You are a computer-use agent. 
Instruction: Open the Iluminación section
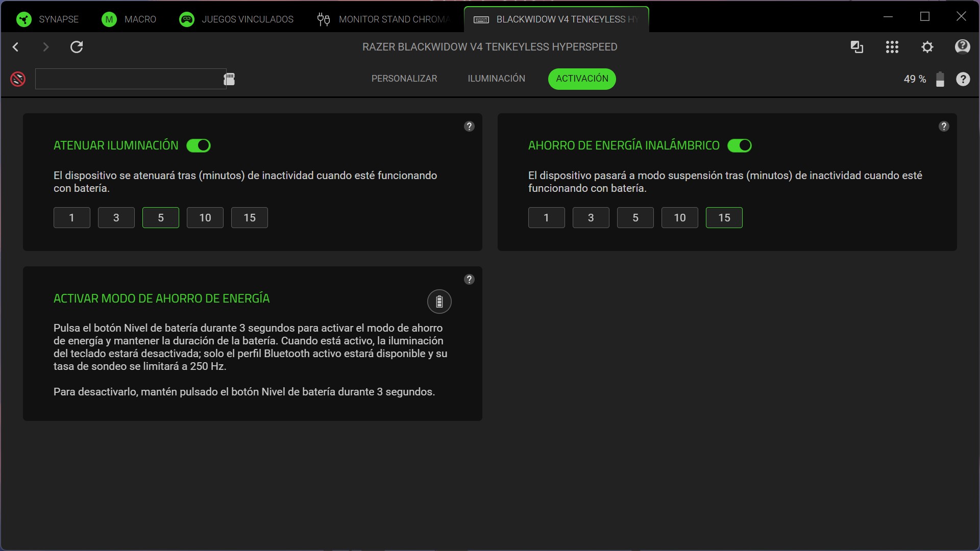pos(497,79)
